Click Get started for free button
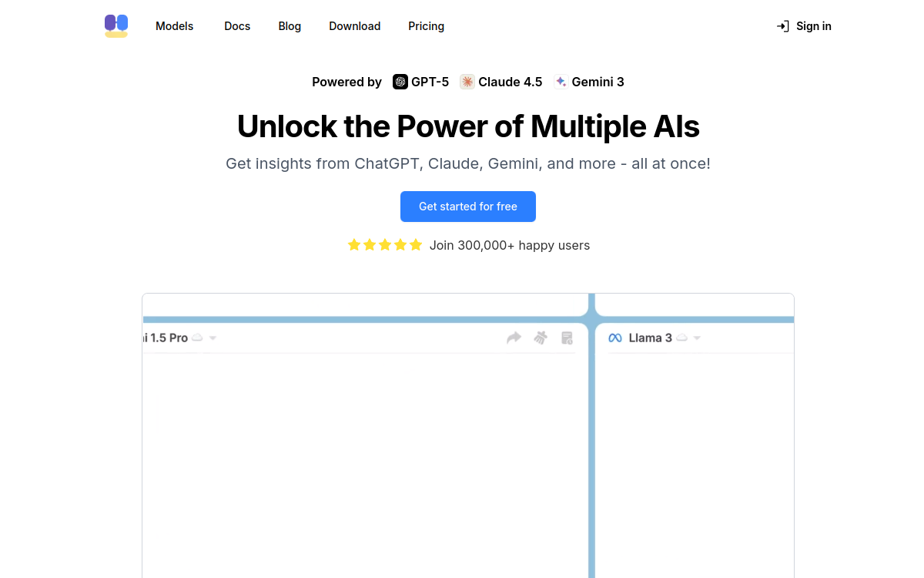 468,207
